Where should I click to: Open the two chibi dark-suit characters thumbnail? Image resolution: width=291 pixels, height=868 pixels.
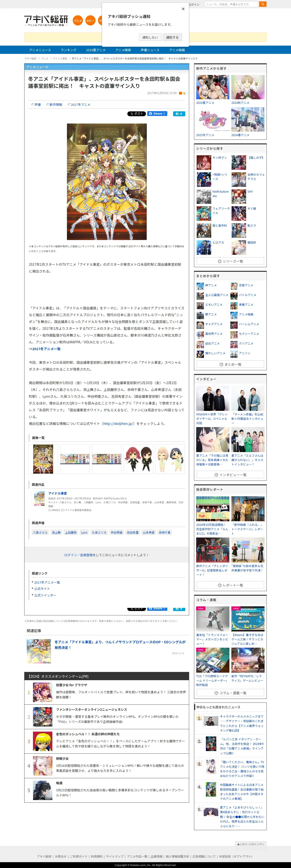tap(138, 459)
